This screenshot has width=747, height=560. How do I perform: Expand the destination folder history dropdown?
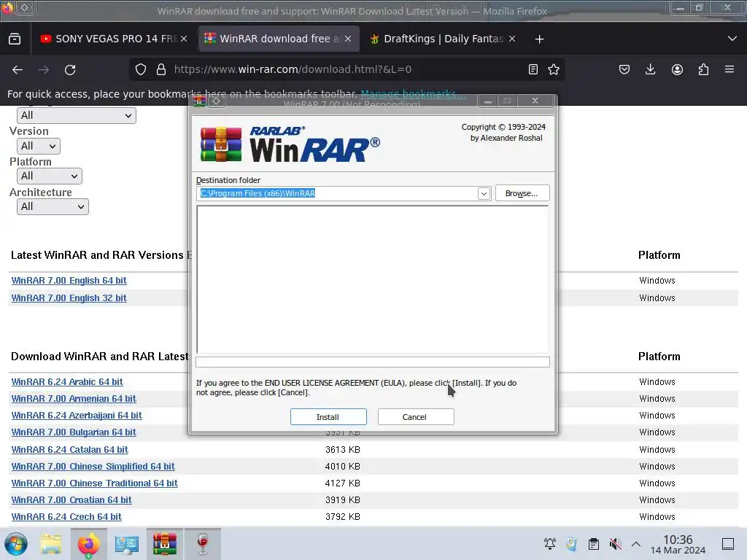pyautogui.click(x=484, y=193)
